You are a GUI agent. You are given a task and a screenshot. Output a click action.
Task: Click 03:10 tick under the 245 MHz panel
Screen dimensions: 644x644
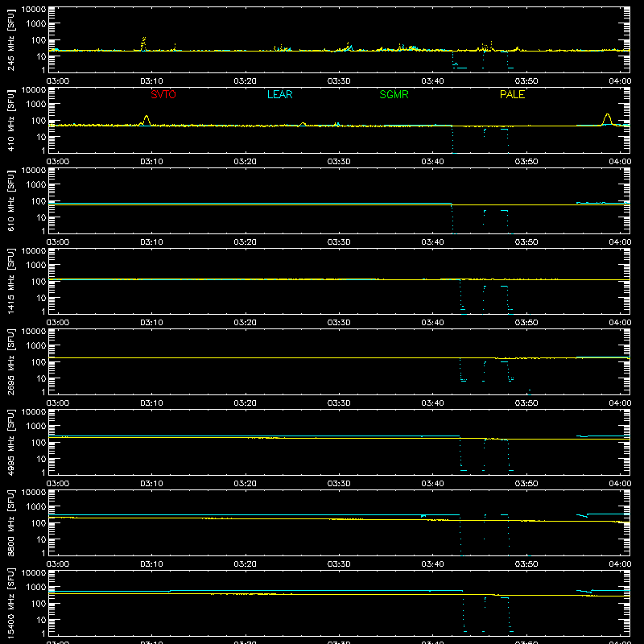pos(151,81)
